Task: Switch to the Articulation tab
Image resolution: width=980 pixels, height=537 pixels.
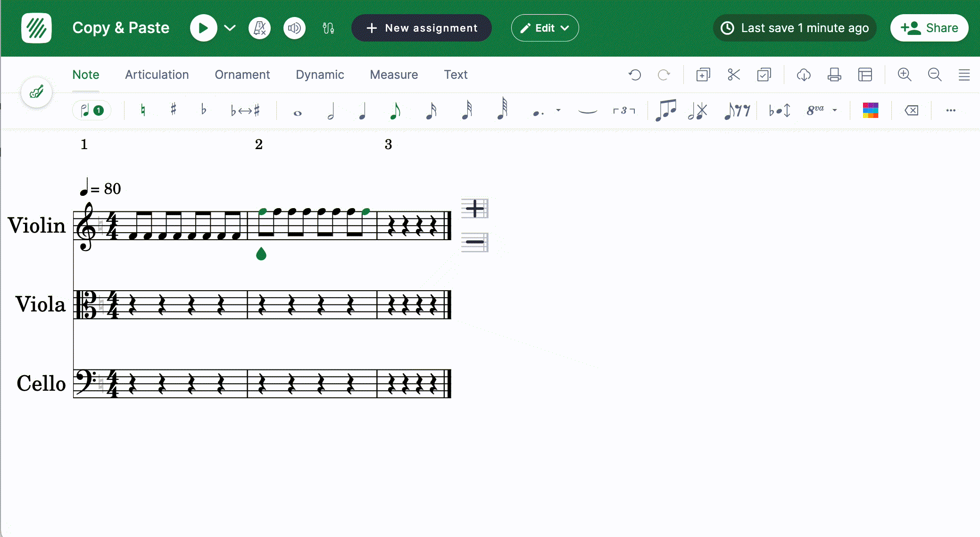Action: (157, 75)
